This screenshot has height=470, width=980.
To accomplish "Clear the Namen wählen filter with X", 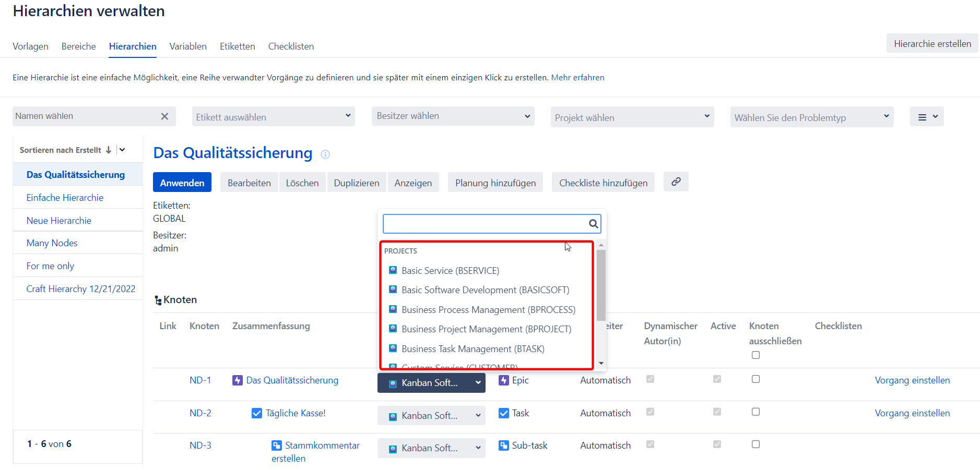I will click(x=164, y=116).
